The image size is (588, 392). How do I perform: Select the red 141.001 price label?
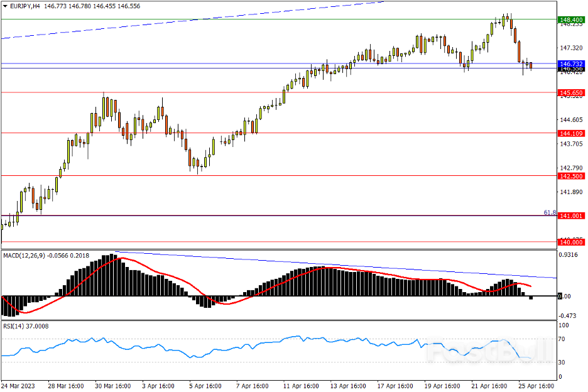click(571, 215)
